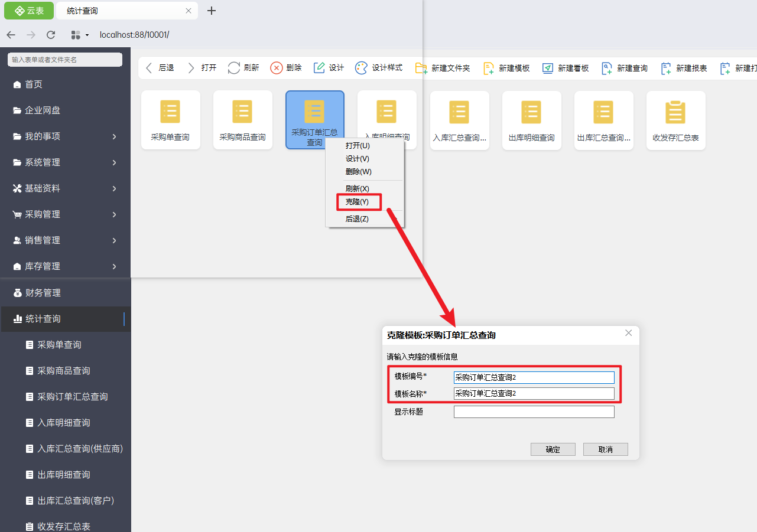The width and height of the screenshot is (757, 532).
Task: Click the 新建模板 toolbar icon
Action: coord(489,68)
